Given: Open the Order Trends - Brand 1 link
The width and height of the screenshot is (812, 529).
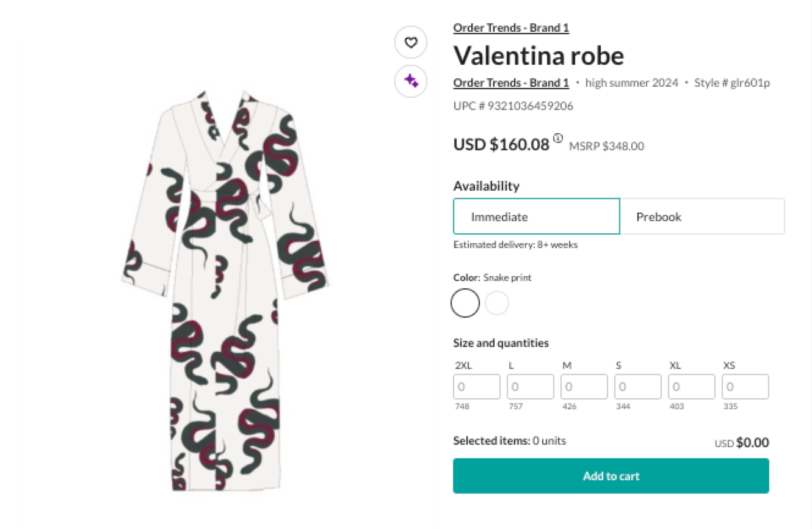Looking at the screenshot, I should click(x=511, y=27).
